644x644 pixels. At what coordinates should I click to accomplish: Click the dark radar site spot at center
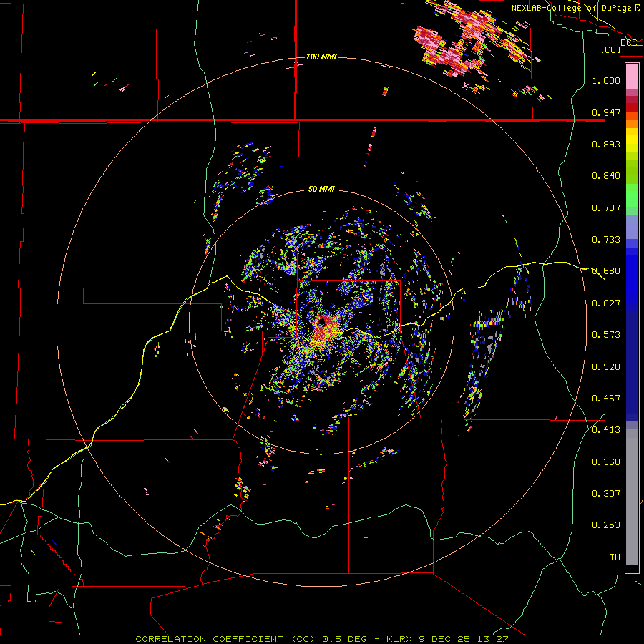point(321,321)
